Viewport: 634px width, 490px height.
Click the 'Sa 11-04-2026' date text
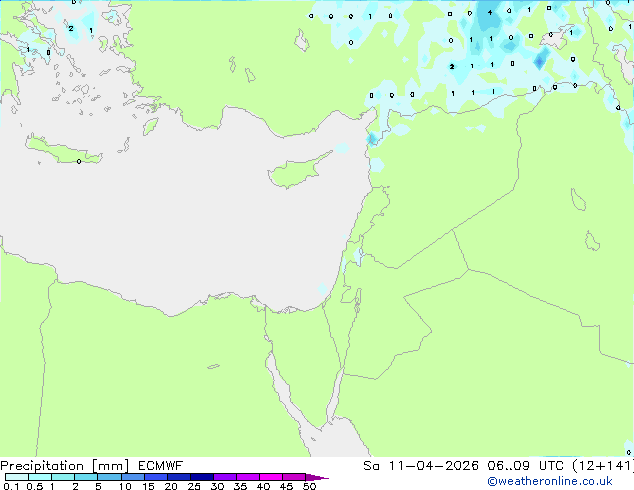[x=421, y=466]
